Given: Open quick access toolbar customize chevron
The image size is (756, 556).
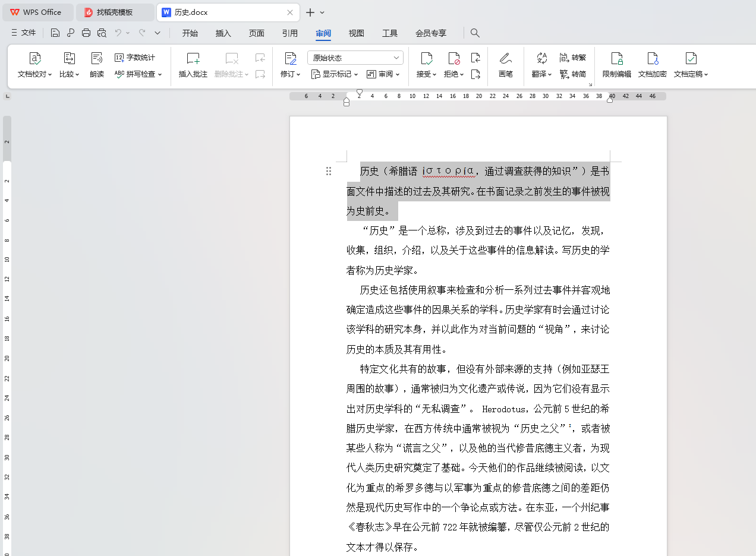Looking at the screenshot, I should (x=157, y=33).
